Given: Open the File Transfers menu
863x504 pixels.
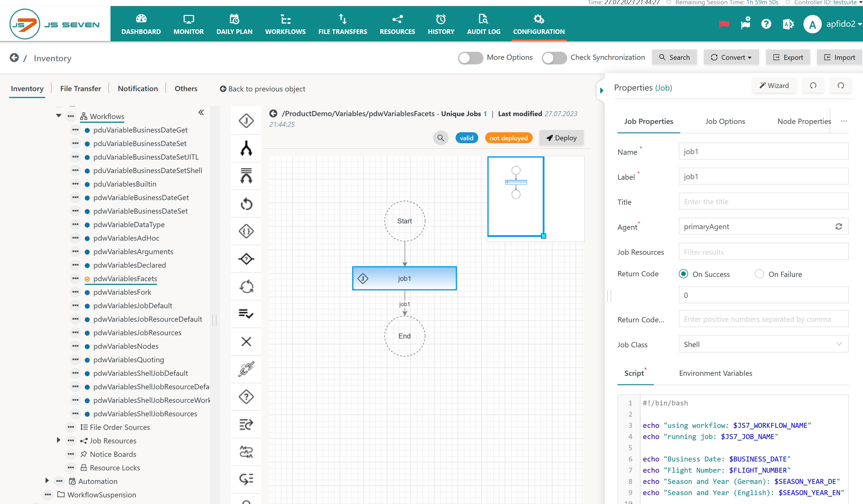Looking at the screenshot, I should 342,24.
